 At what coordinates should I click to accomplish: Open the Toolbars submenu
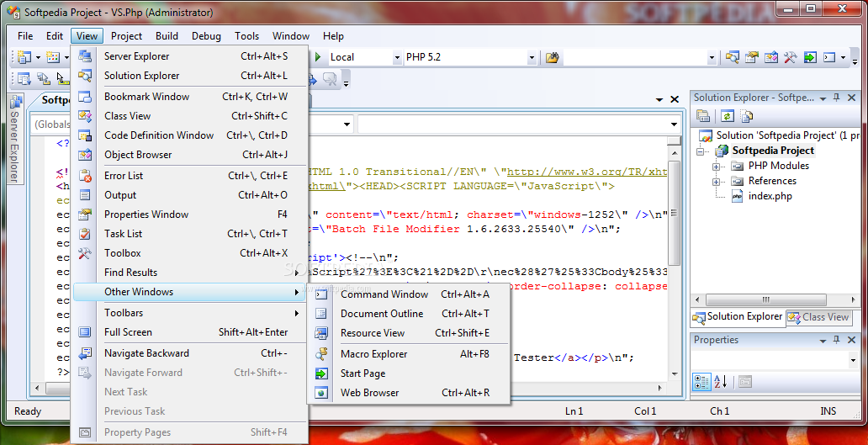(189, 313)
